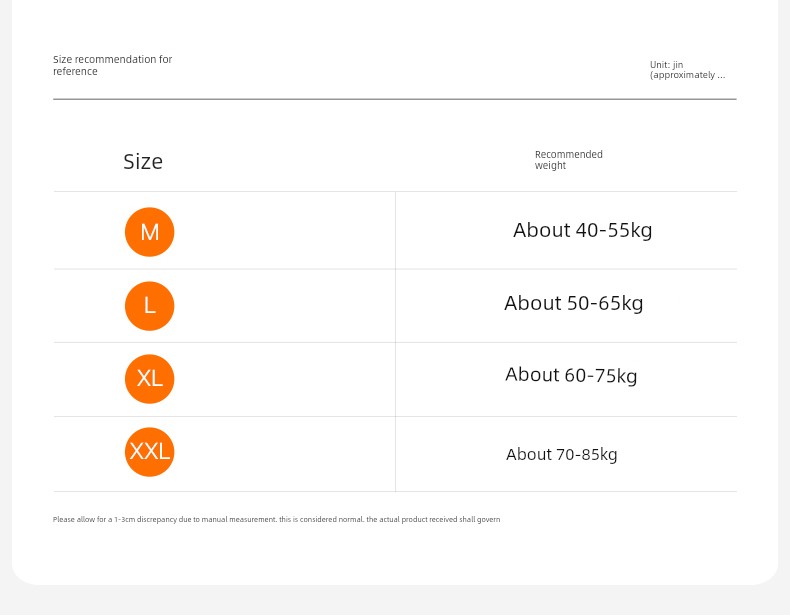The image size is (790, 615).
Task: Click the empty cell beside the XL badge
Action: click(285, 379)
